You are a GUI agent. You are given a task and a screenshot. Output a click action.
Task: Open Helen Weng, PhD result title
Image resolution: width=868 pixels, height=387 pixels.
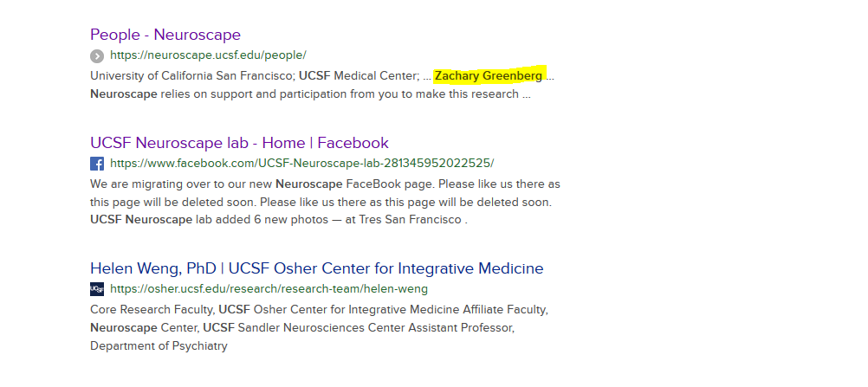(x=317, y=268)
